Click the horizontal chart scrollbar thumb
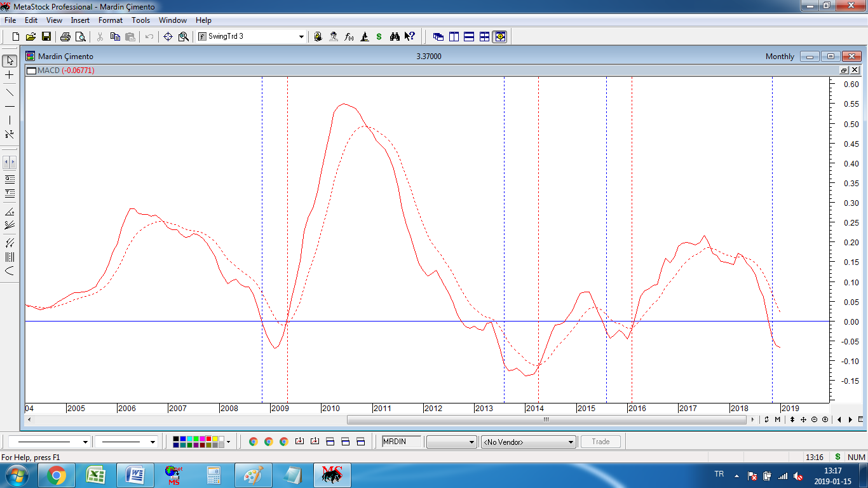 pyautogui.click(x=546, y=419)
